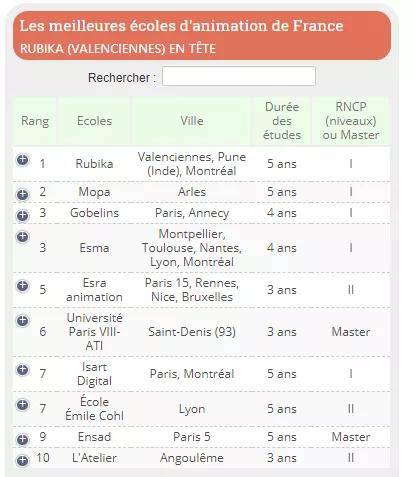
Task: Click the Saint-Denis (93) cell
Action: [x=192, y=332]
